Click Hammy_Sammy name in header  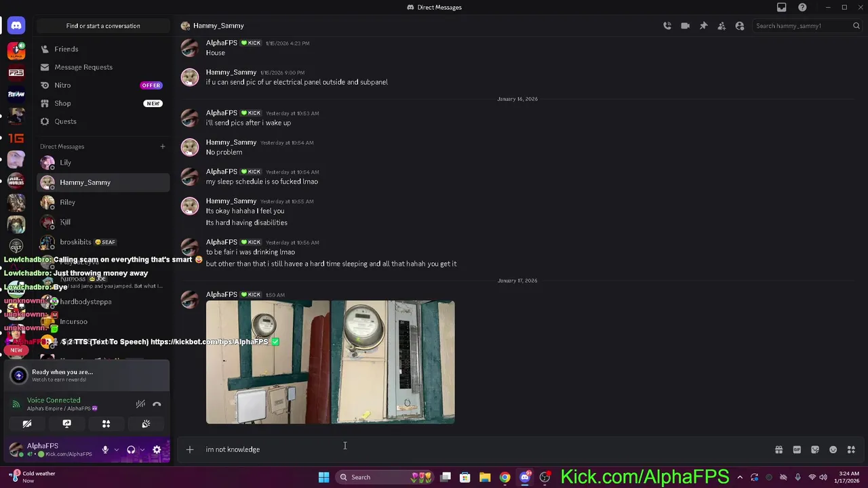click(x=218, y=26)
